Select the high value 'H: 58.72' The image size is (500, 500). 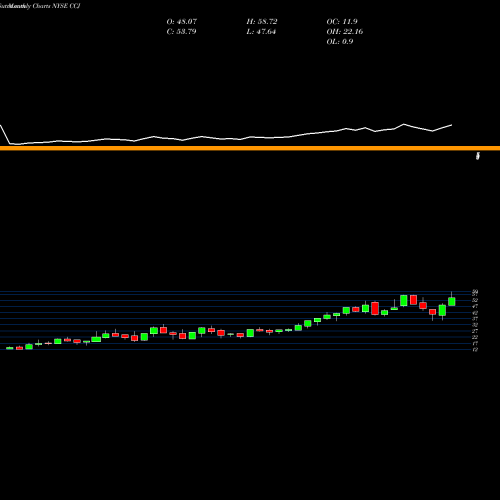[262, 22]
